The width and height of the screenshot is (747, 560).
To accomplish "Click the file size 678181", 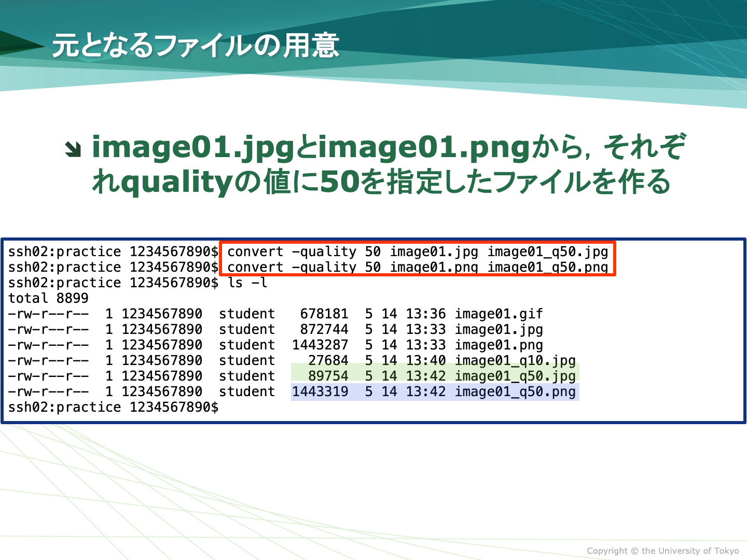I will 324,314.
